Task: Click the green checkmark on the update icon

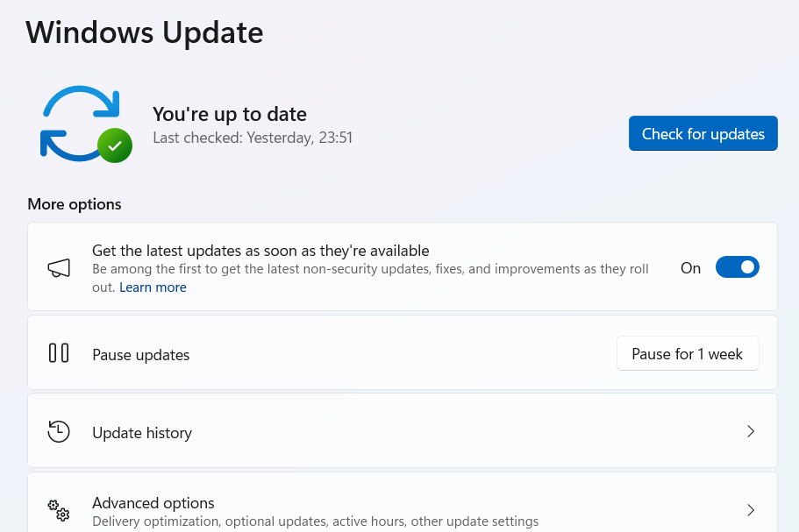Action: coord(115,147)
